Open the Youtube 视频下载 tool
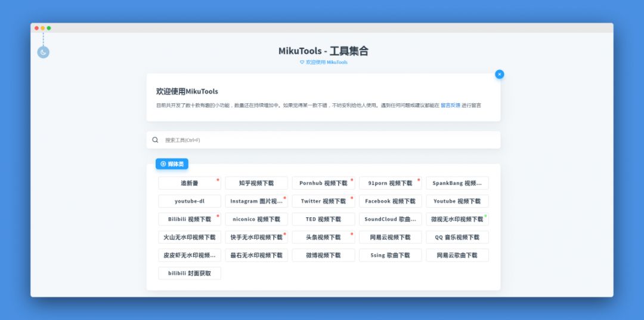644x320 pixels. click(x=457, y=201)
